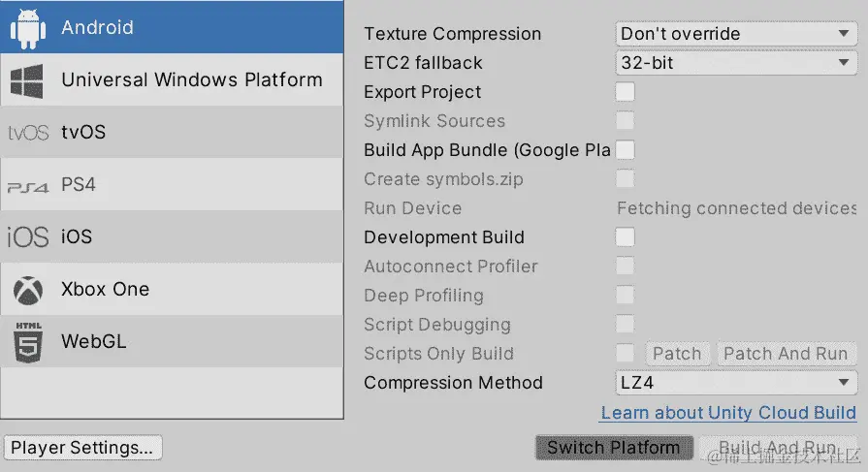868x472 pixels.
Task: Click the Switch Platform button
Action: 614,447
